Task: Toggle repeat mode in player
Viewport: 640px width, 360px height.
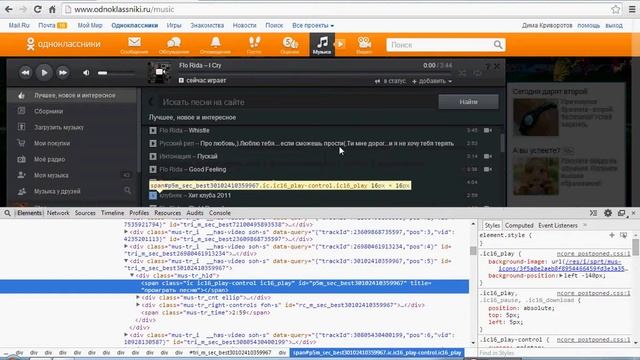Action: pyautogui.click(x=477, y=73)
